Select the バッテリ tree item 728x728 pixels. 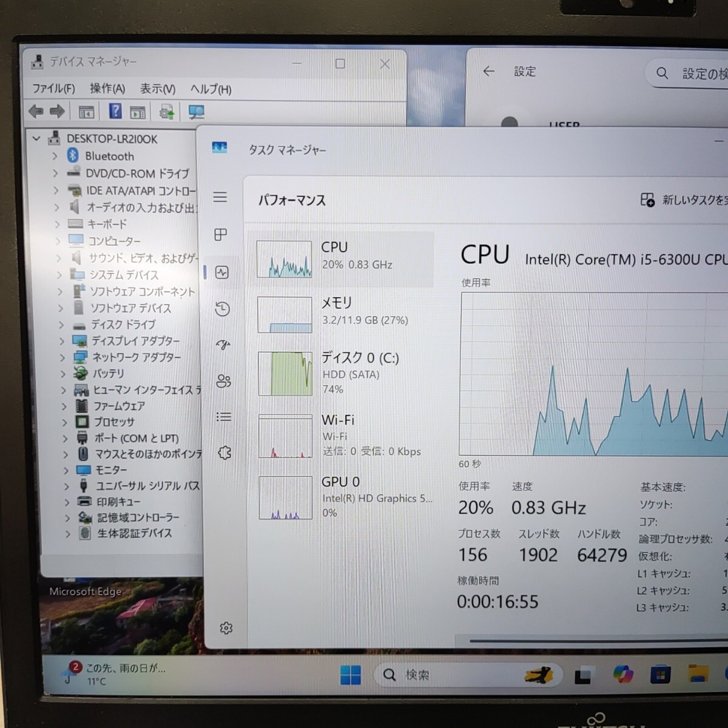point(108,374)
